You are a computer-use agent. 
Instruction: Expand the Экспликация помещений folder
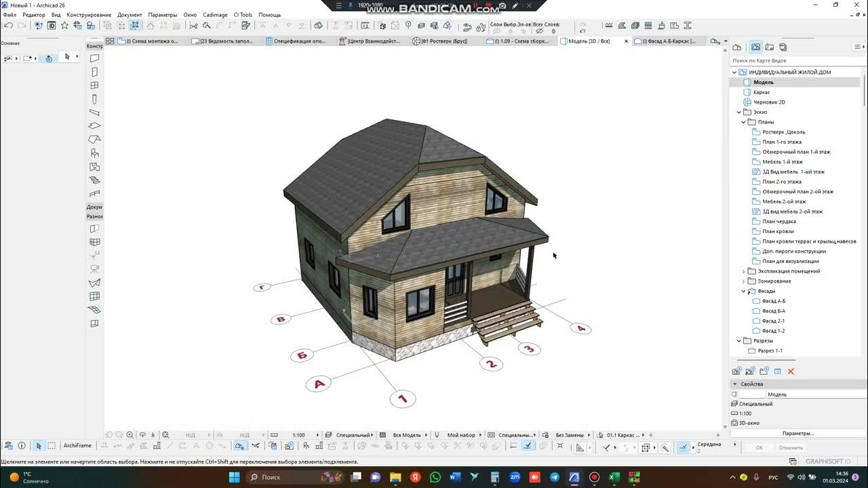(744, 271)
